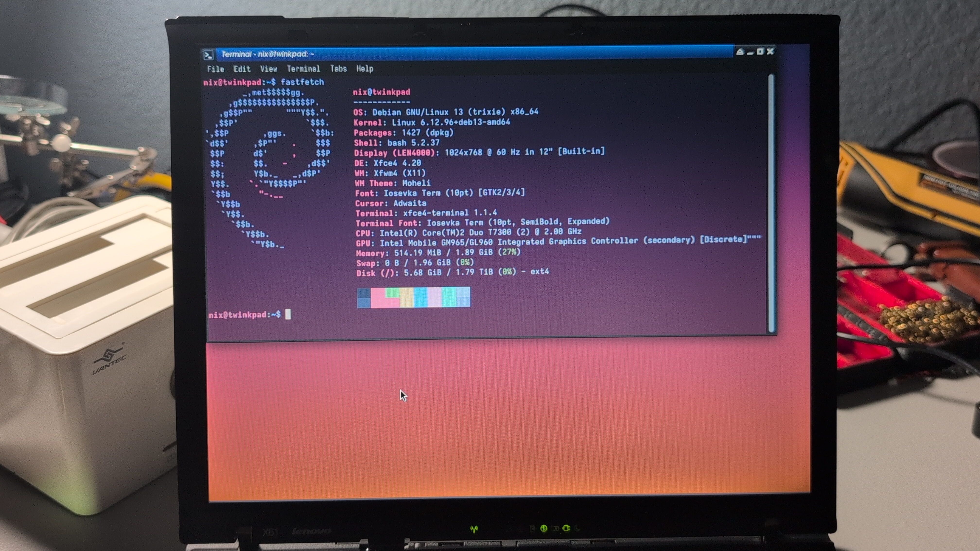Click the "GPU: Intel Mobile GM965/GL960" line
The image size is (980, 551).
559,241
